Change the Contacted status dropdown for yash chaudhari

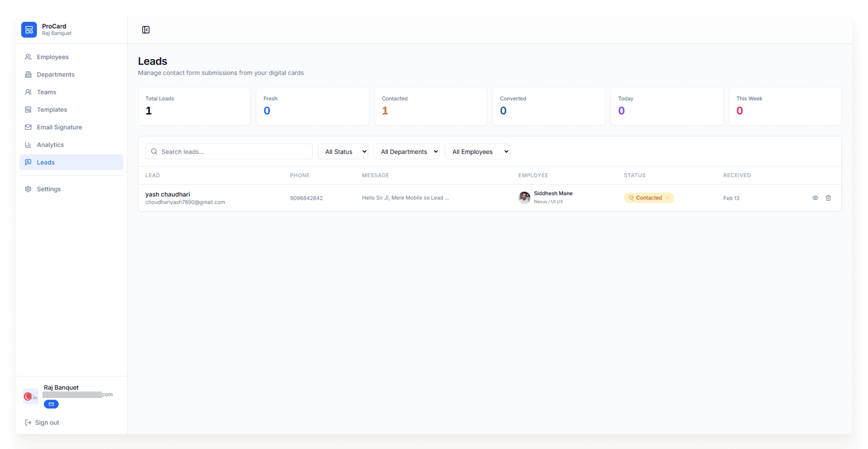pos(649,198)
